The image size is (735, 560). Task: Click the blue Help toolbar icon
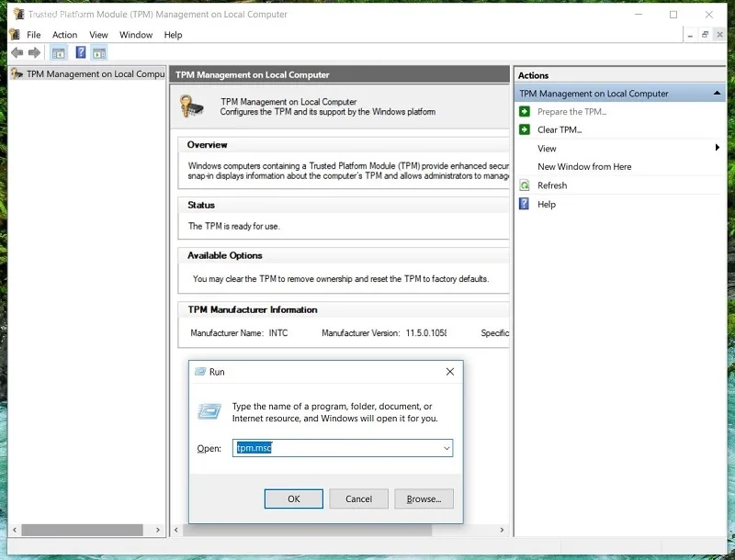[81, 52]
